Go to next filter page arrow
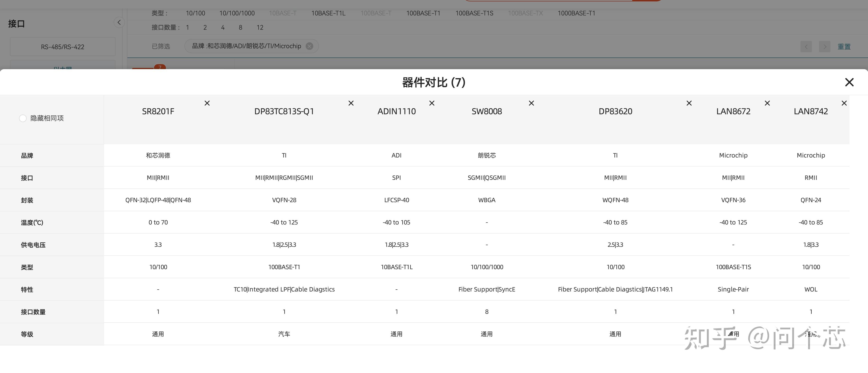Screen dimensions: 868x373 pyautogui.click(x=825, y=47)
